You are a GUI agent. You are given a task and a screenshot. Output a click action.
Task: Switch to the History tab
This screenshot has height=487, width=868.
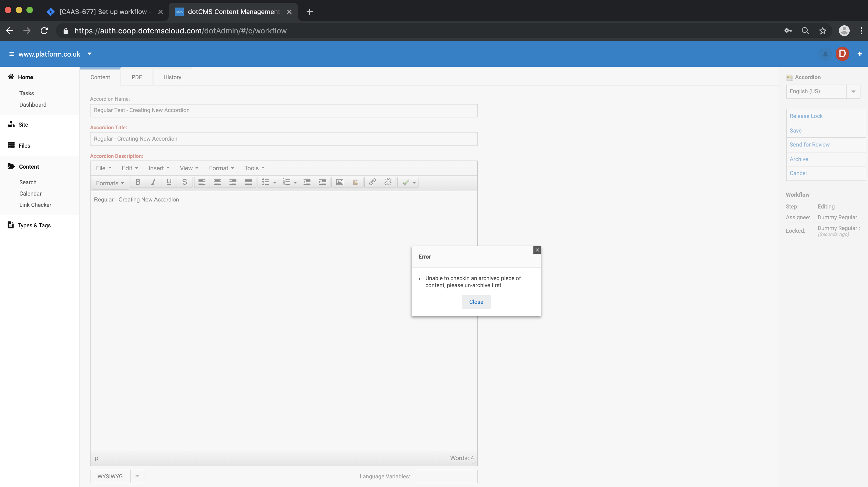tap(172, 77)
